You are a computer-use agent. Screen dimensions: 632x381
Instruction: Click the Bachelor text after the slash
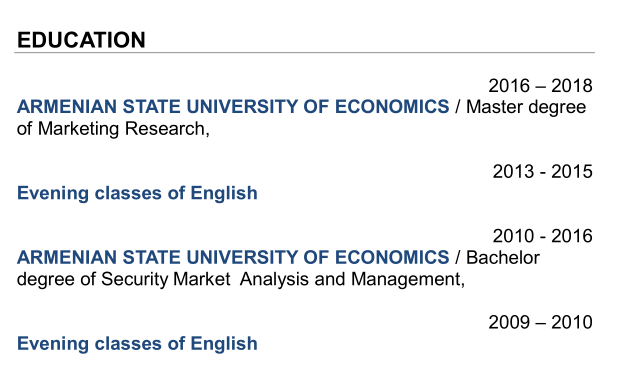click(x=503, y=258)
